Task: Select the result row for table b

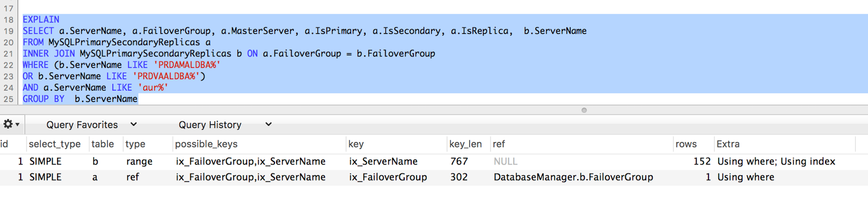Action: [434, 161]
